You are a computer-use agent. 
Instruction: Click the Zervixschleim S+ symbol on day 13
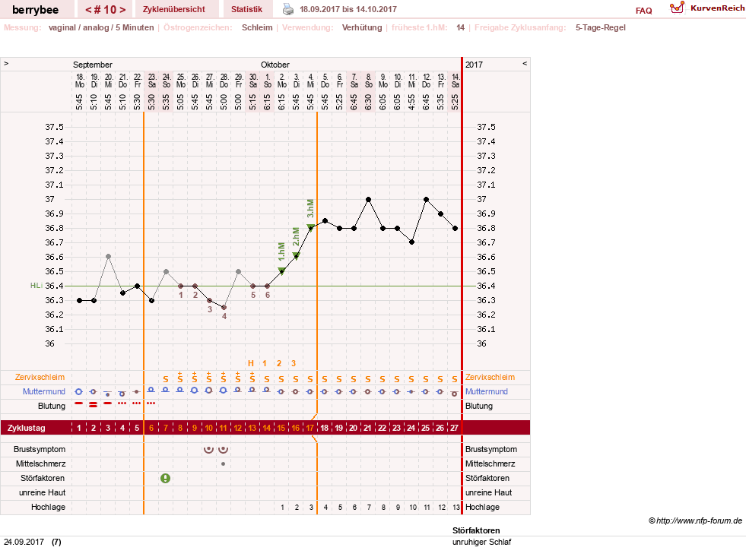pyautogui.click(x=252, y=378)
